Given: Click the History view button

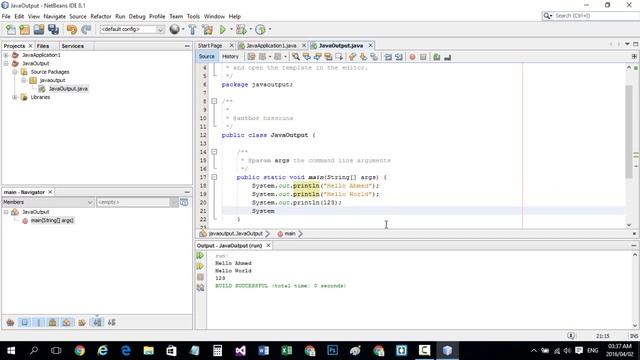Looking at the screenshot, I should click(x=230, y=57).
